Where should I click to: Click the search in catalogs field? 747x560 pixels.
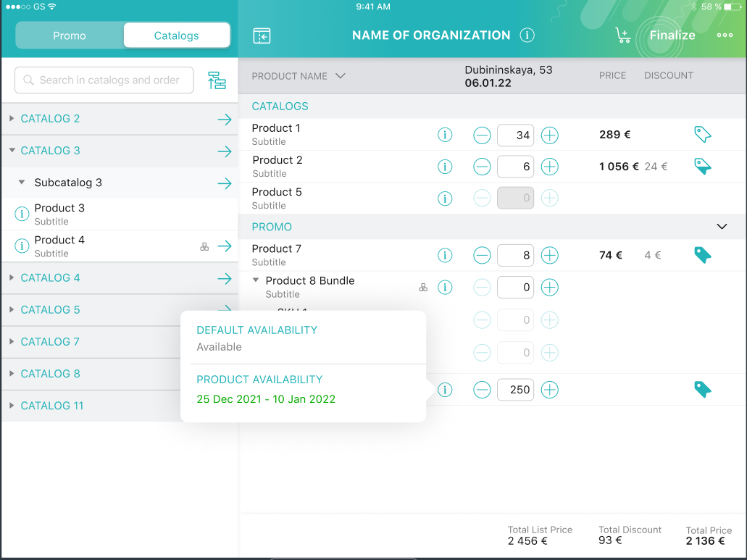pyautogui.click(x=104, y=80)
